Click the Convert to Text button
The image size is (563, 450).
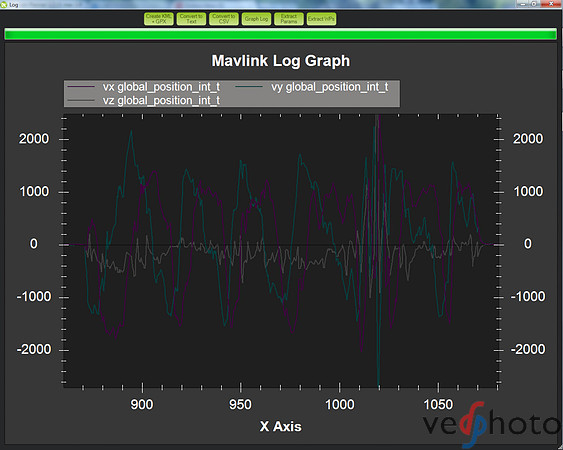tap(191, 19)
